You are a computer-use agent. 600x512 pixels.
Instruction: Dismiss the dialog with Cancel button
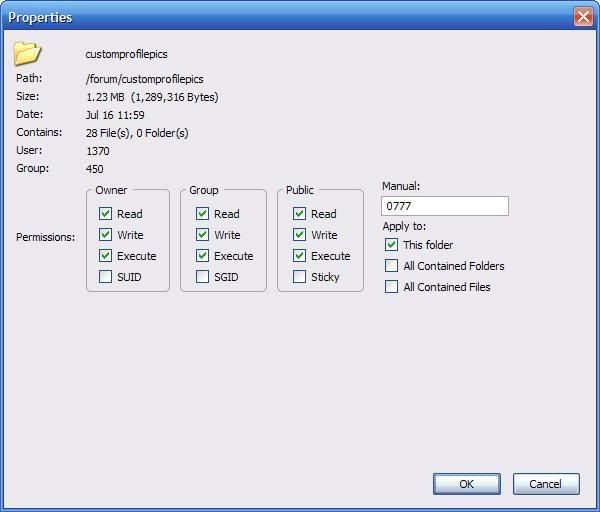click(546, 484)
